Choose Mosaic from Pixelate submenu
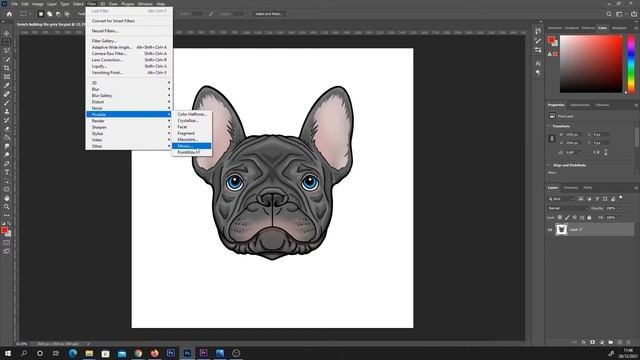 [191, 146]
